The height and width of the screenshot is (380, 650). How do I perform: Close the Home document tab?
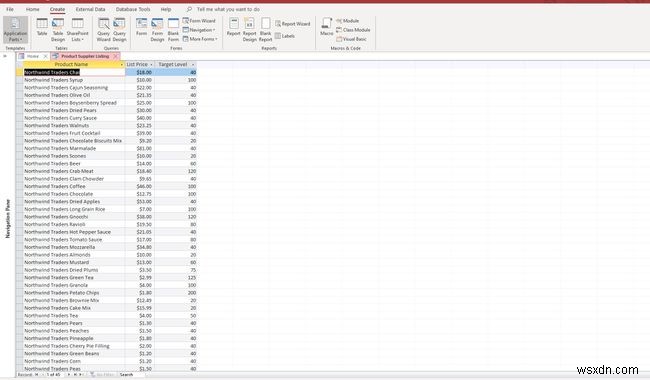pos(45,56)
